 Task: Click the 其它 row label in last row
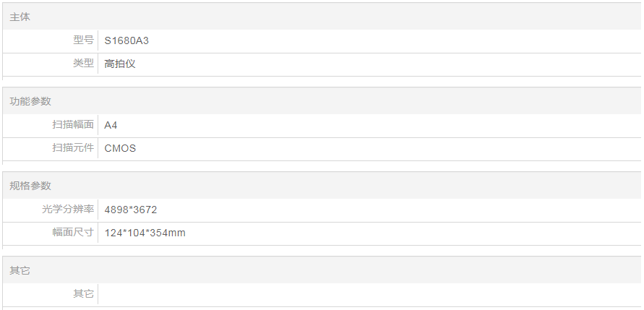pyautogui.click(x=83, y=294)
